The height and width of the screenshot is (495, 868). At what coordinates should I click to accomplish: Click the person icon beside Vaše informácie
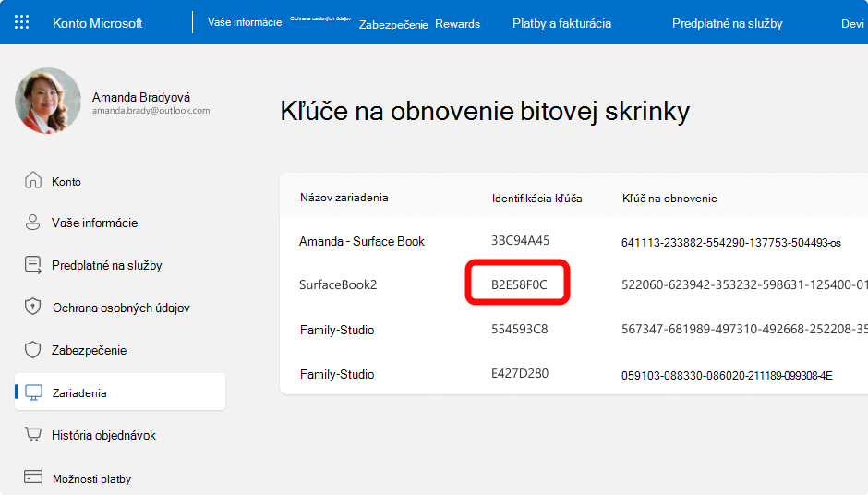32,222
